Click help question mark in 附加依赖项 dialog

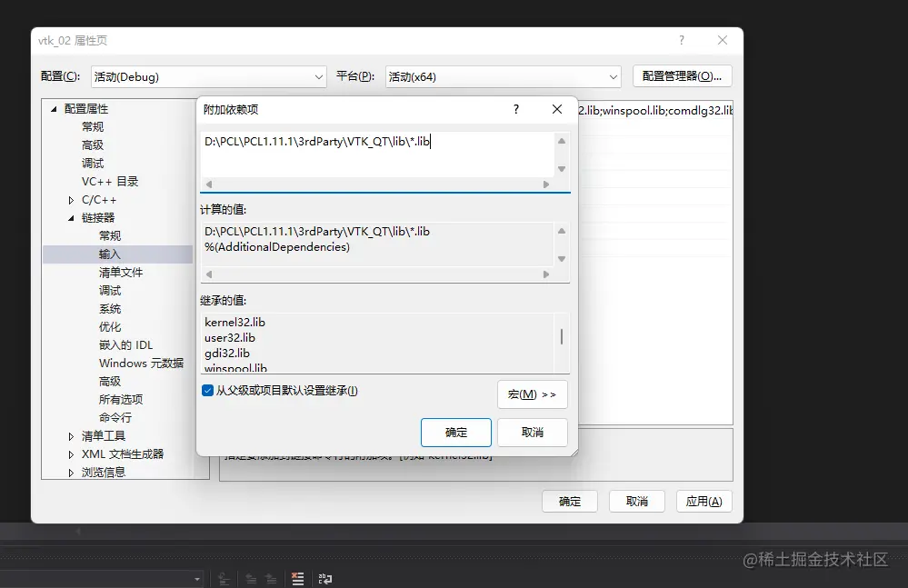coord(516,109)
